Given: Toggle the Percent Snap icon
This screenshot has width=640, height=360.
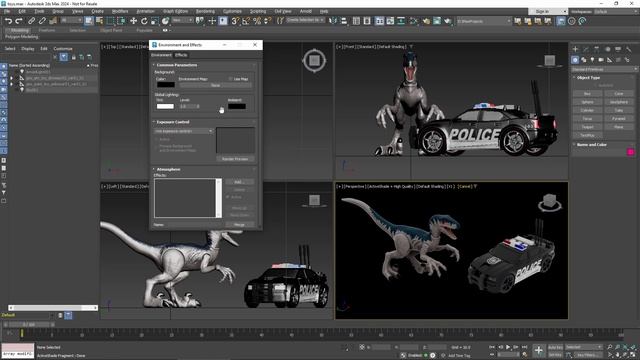Looking at the screenshot, I should tap(257, 21).
